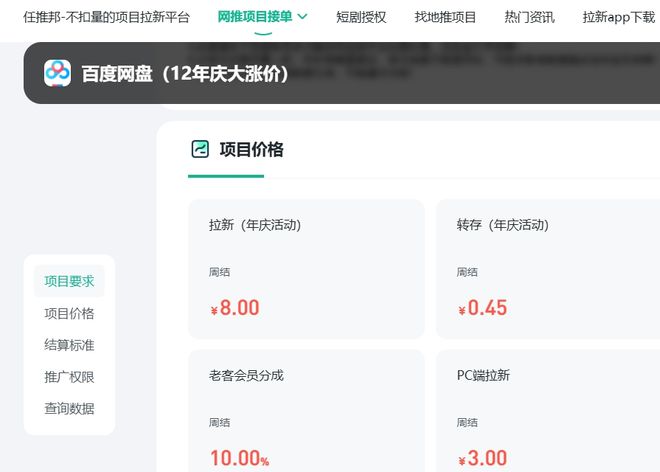The image size is (660, 472).
Task: Select 项目要求 in the sidebar
Action: click(69, 281)
